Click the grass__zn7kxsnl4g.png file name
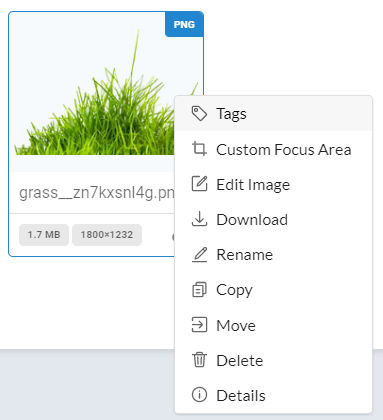The width and height of the screenshot is (383, 420). click(97, 193)
